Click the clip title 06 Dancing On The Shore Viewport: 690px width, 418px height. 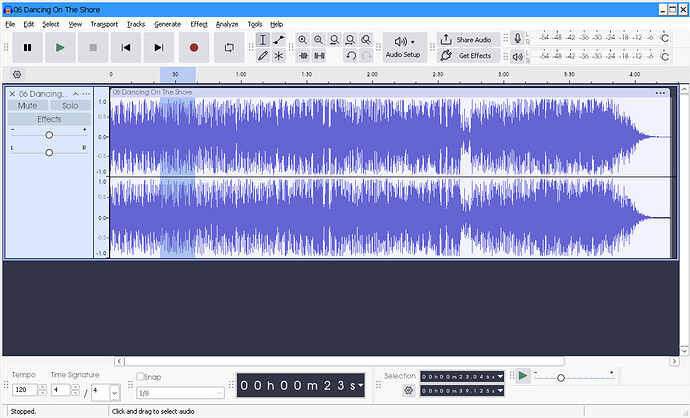152,92
